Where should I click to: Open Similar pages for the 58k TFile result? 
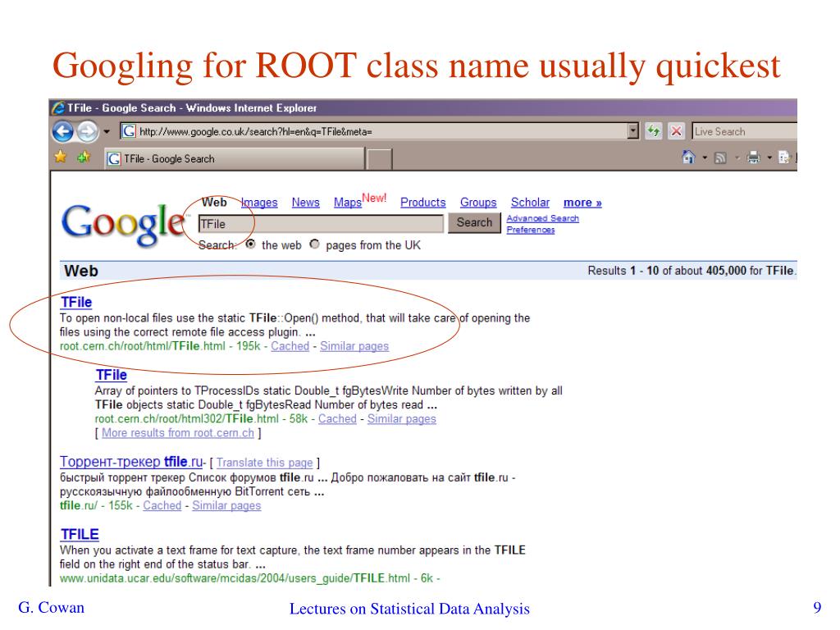click(402, 419)
